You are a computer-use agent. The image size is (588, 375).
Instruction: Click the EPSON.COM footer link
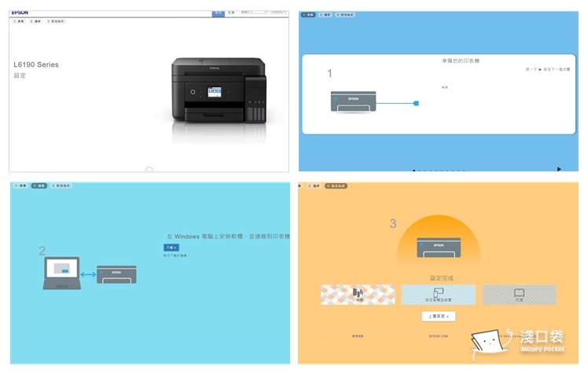438,336
